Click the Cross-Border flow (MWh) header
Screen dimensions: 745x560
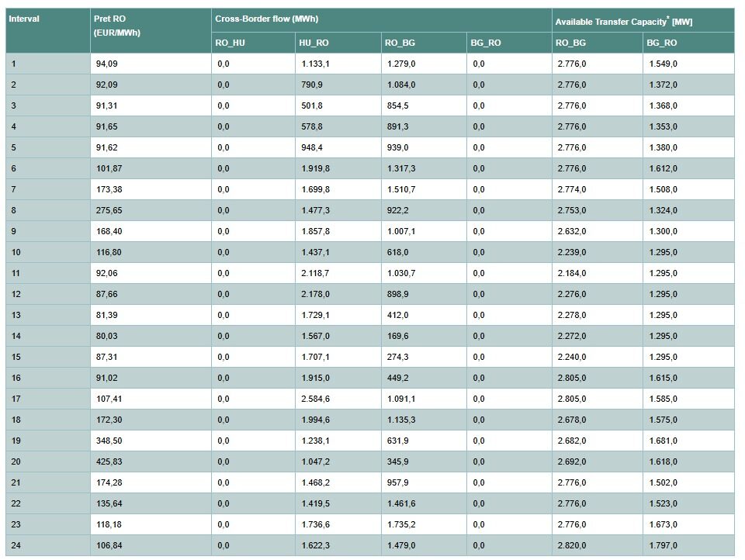(266, 19)
